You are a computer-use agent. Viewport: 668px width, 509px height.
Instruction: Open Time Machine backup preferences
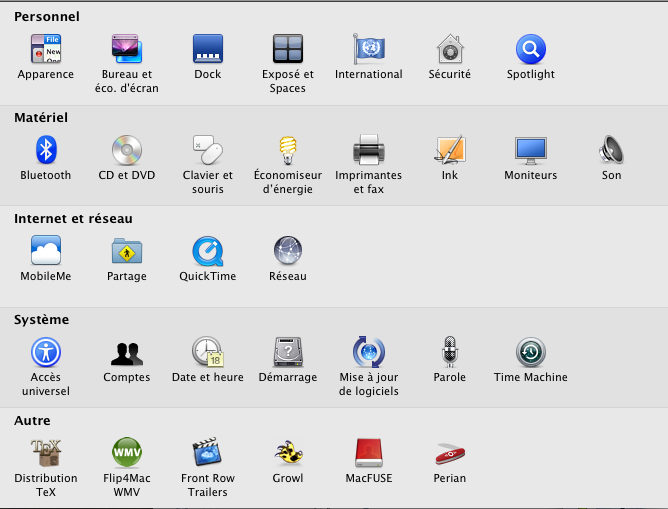(x=530, y=352)
